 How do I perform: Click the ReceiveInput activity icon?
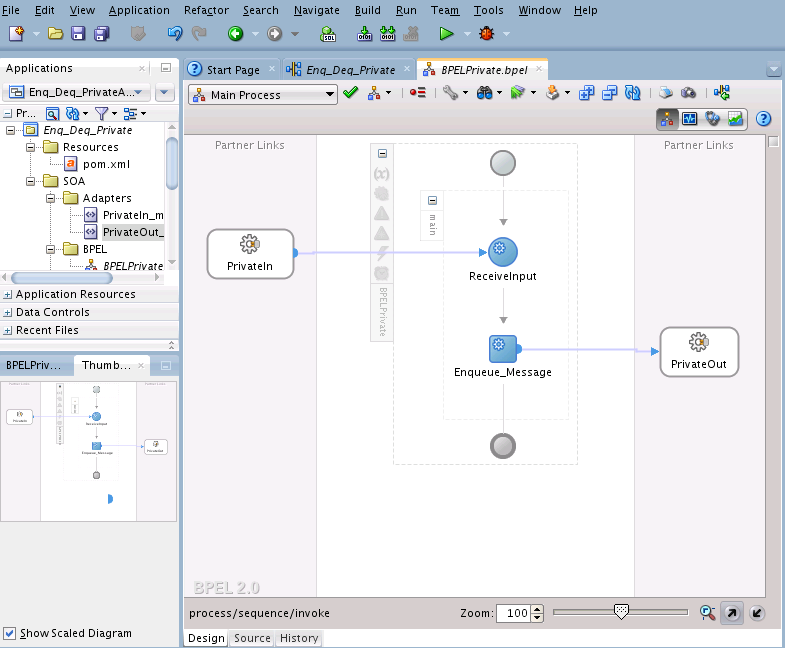[502, 252]
